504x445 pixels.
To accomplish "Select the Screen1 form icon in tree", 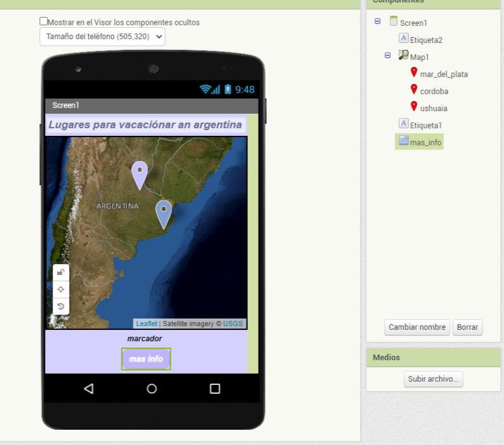I will (393, 21).
